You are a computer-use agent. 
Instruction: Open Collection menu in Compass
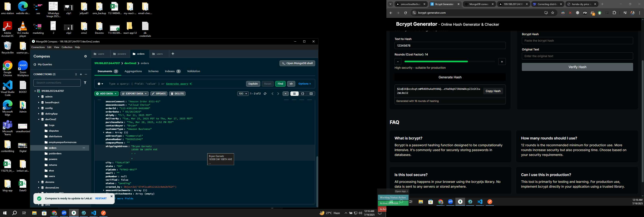[67, 47]
